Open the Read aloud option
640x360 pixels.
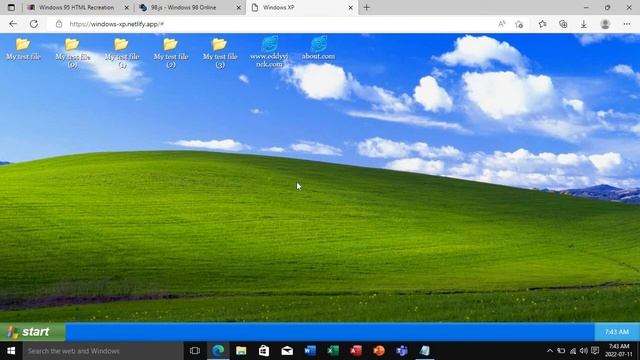coord(502,24)
